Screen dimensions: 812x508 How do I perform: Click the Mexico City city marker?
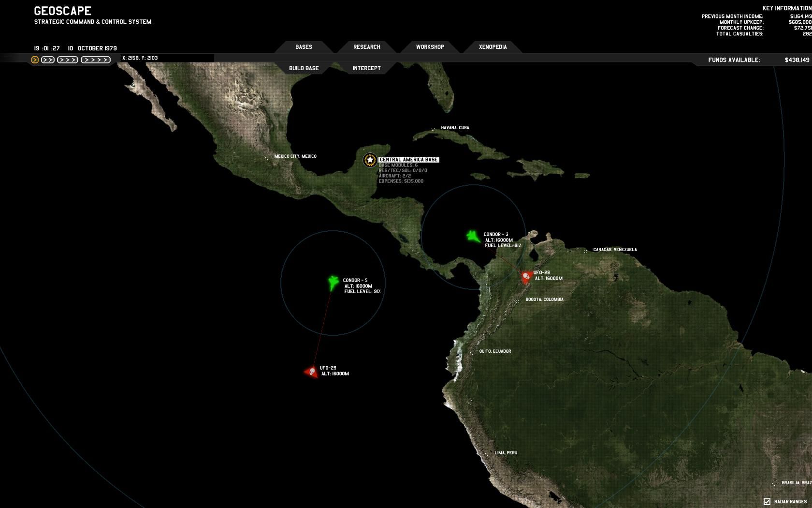pyautogui.click(x=266, y=158)
